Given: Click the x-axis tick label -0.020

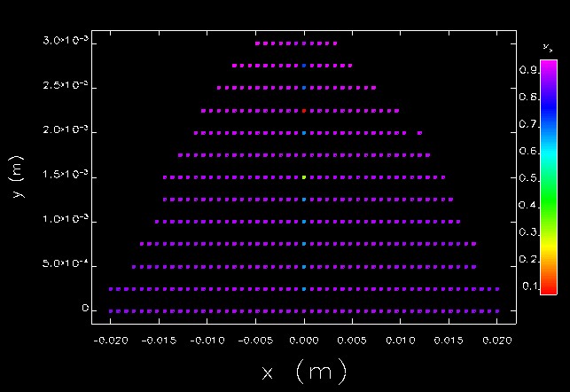Looking at the screenshot, I should click(x=110, y=340).
